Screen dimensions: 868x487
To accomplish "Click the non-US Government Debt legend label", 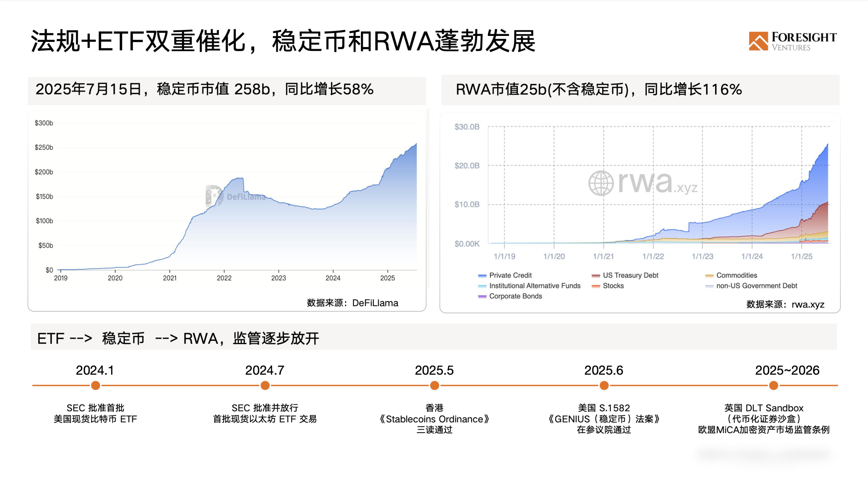I will point(757,286).
